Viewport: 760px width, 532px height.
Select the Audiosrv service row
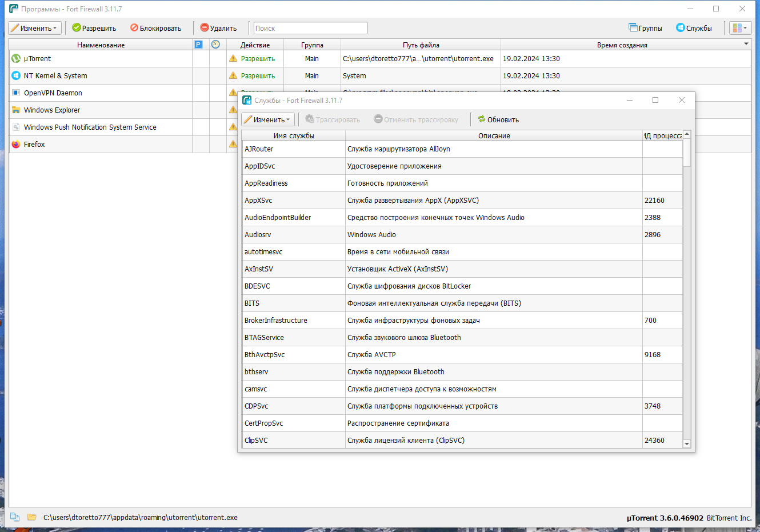(x=462, y=234)
